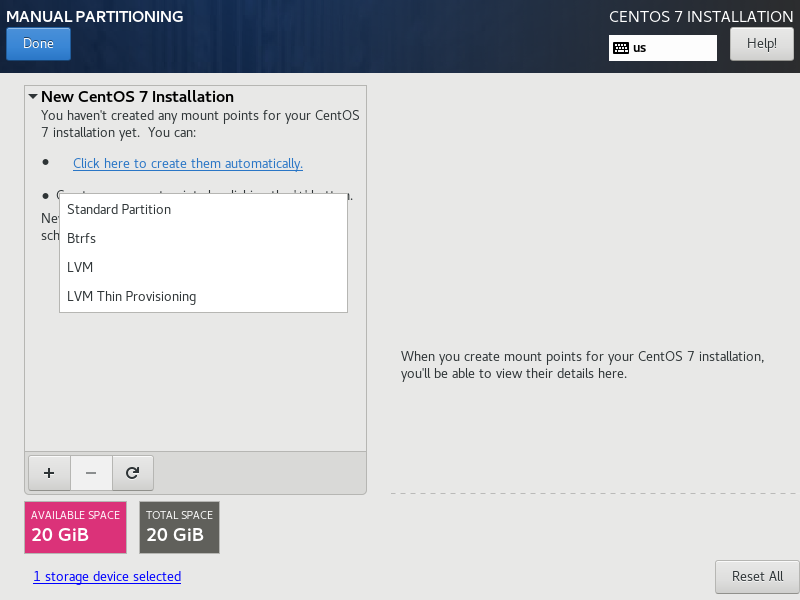Collapse the New CentOS 7 Installation section
800x600 pixels.
(x=33, y=96)
